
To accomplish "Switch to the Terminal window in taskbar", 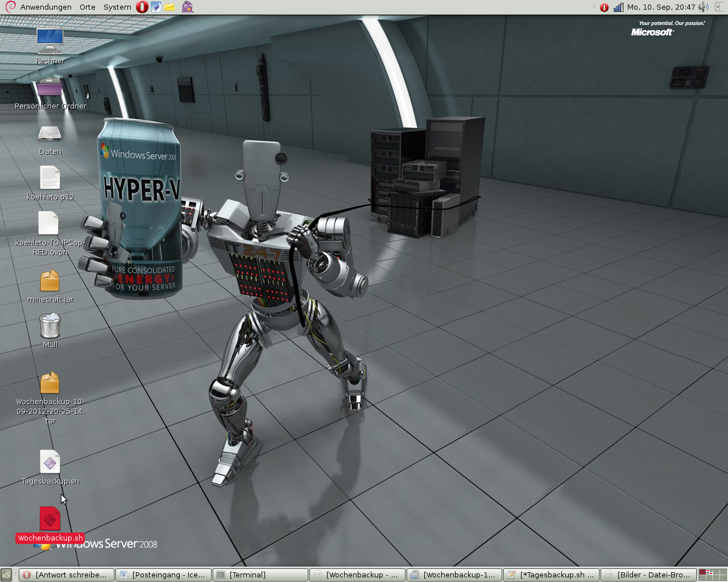I will coord(261,575).
